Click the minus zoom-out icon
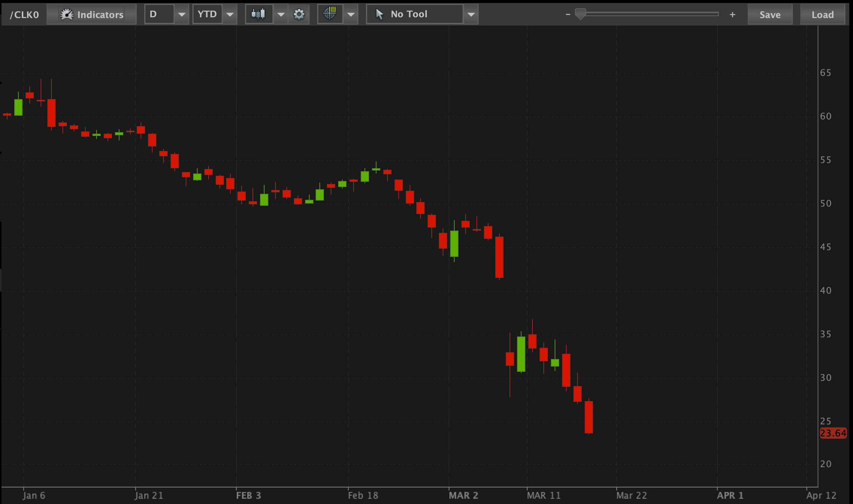Screen dimensions: 853x504 click(568, 15)
